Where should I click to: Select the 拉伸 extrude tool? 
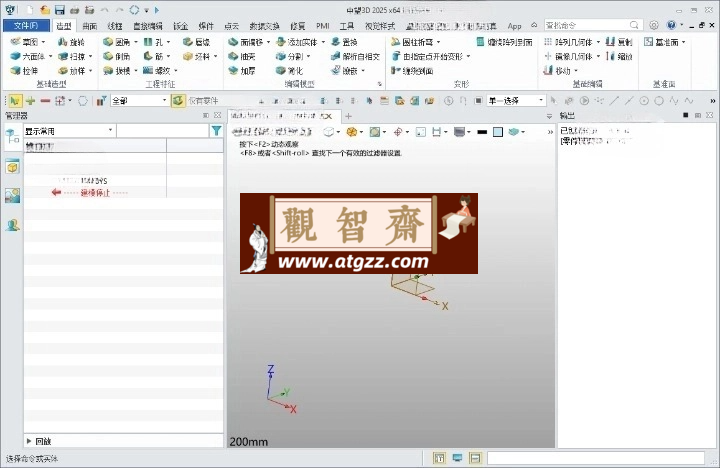tap(24, 70)
